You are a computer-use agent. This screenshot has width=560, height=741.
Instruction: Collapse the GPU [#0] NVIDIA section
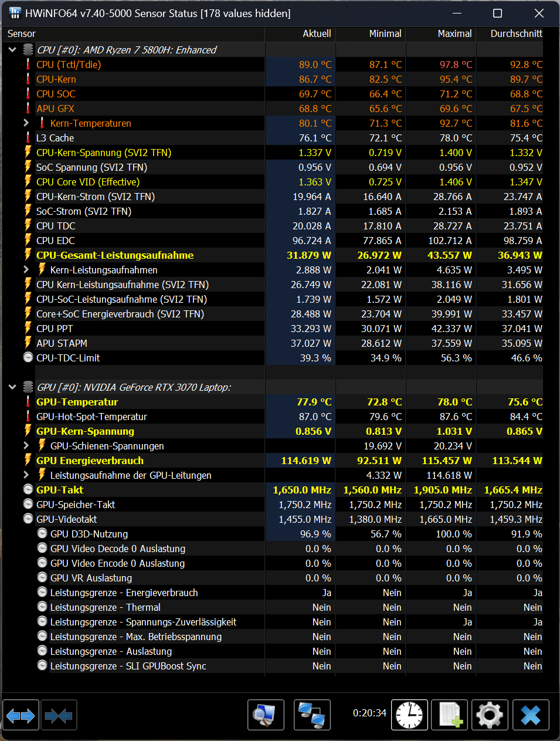tap(12, 387)
